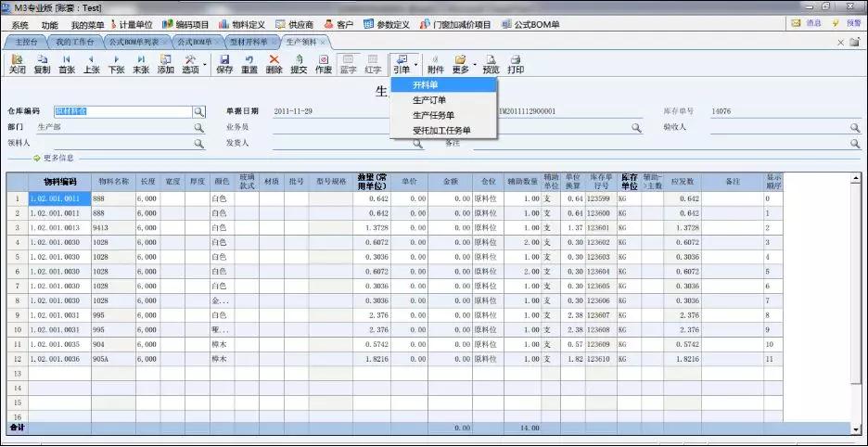The height and width of the screenshot is (447, 868).
Task: Select 受托加工任务单 from the dropdown menu
Action: point(444,130)
